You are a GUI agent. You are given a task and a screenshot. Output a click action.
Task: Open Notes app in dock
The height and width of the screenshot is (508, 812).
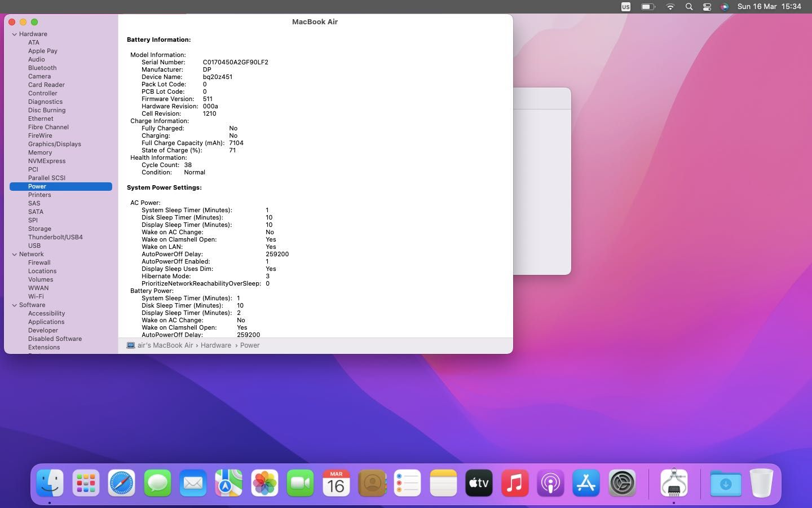[x=443, y=483]
